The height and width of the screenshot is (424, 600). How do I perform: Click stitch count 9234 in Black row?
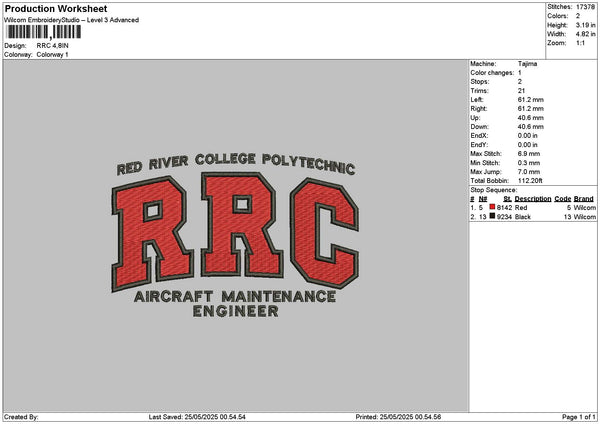pyautogui.click(x=504, y=217)
